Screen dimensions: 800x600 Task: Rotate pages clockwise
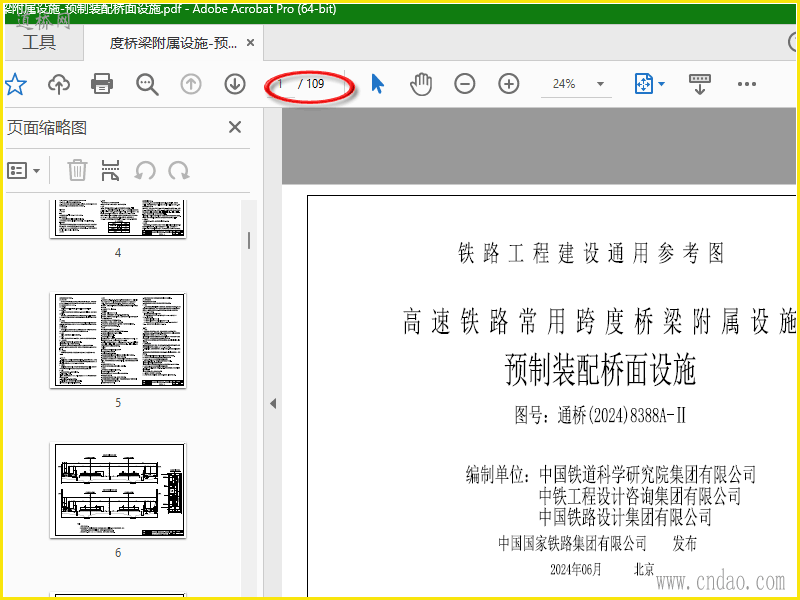coord(179,170)
